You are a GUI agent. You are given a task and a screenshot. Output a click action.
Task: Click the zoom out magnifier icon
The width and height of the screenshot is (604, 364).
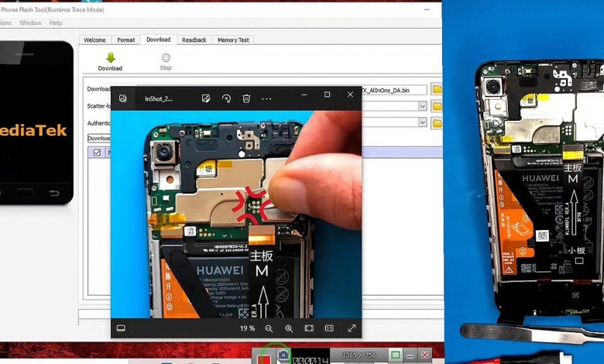point(269,328)
